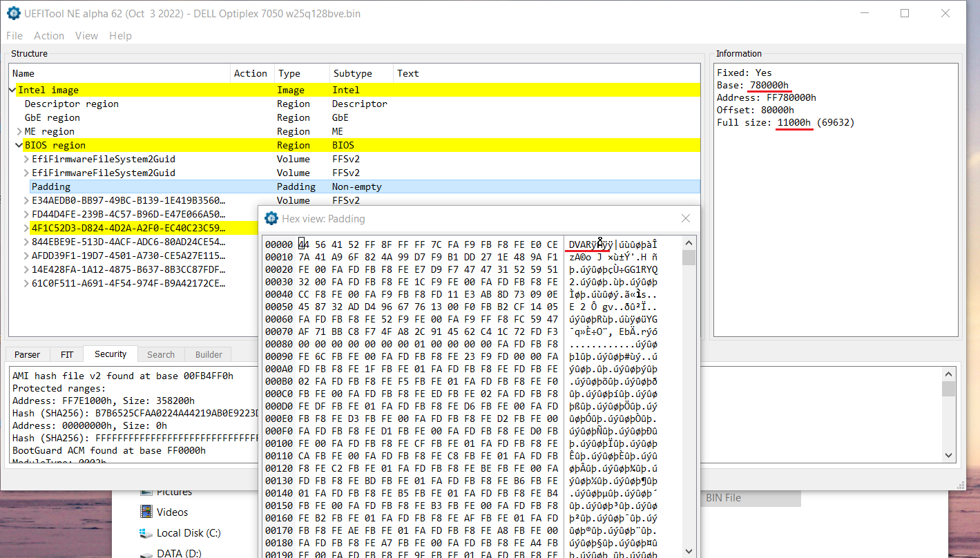Screen dimensions: 980x558
Task: Click the Subtype column header
Action: pyautogui.click(x=352, y=73)
